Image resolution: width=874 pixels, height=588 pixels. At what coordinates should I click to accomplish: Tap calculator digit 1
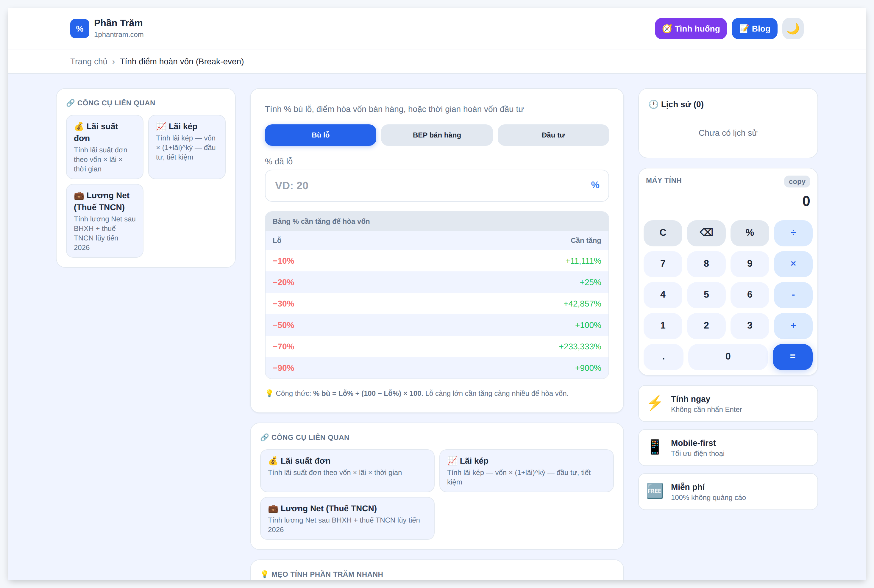click(663, 326)
